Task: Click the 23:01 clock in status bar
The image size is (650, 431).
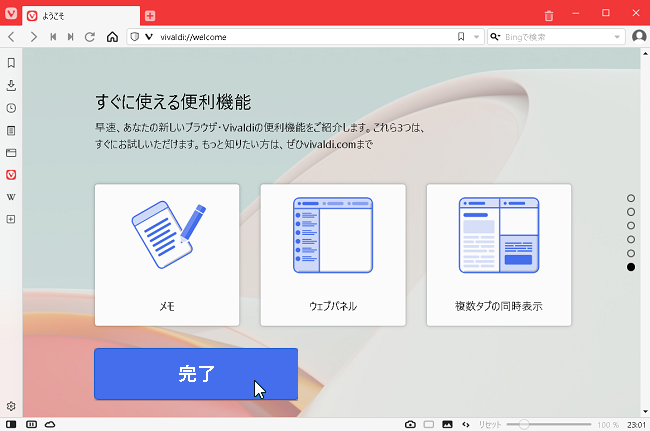Action: (636, 425)
